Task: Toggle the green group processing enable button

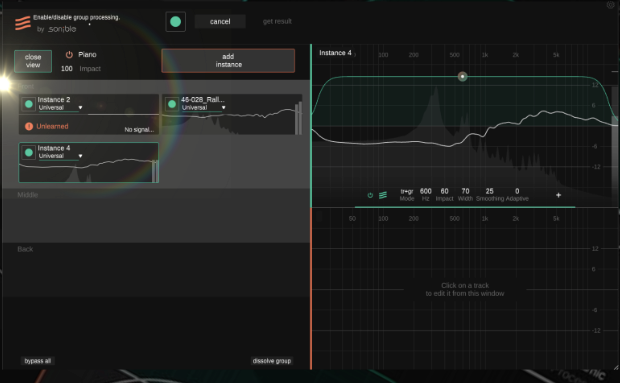Action: tap(176, 22)
